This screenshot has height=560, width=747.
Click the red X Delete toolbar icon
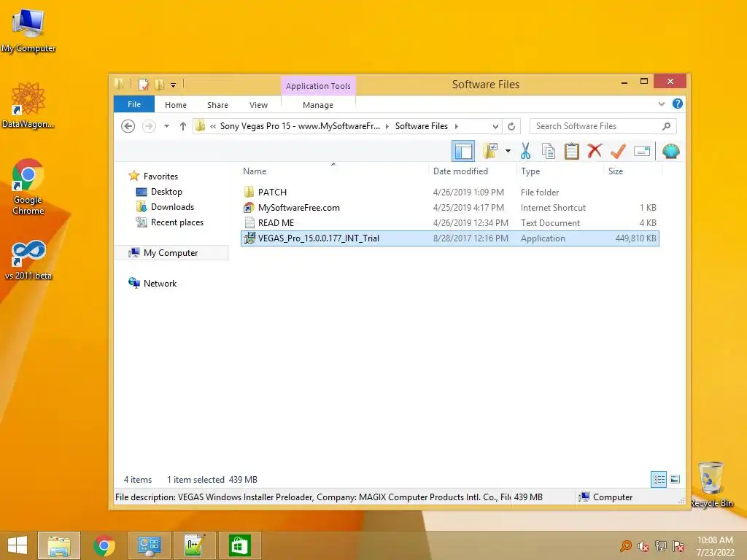[x=594, y=151]
